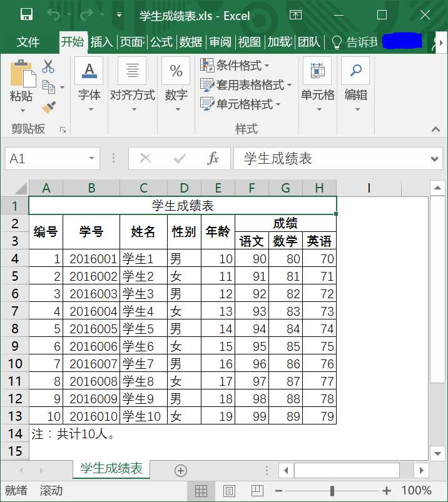448x502 pixels.
Task: Open 条件格式 conditional formatting menu
Action: [235, 65]
